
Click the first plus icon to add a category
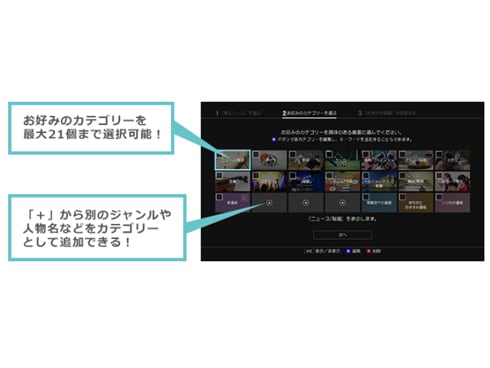tap(269, 202)
